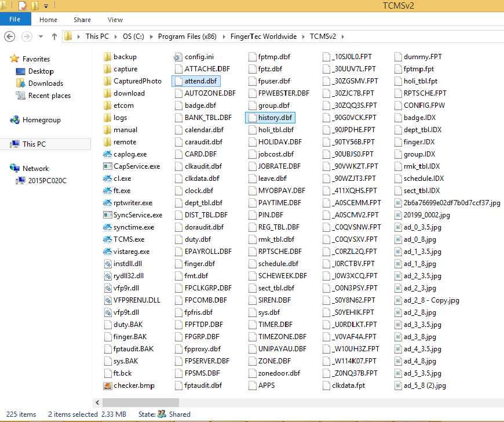Open the TCMS.exe application icon
The height and width of the screenshot is (422, 504).
107,239
